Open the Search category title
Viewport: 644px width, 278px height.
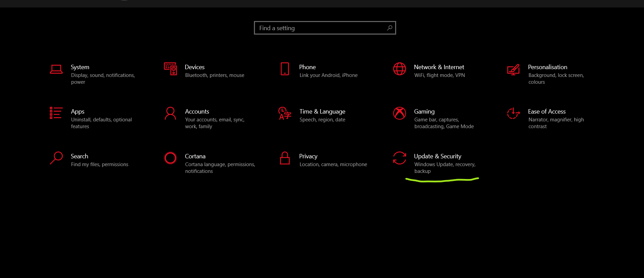80,156
